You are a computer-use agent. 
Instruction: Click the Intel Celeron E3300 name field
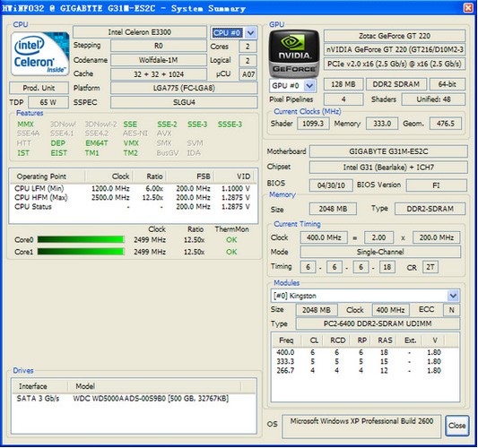[140, 32]
